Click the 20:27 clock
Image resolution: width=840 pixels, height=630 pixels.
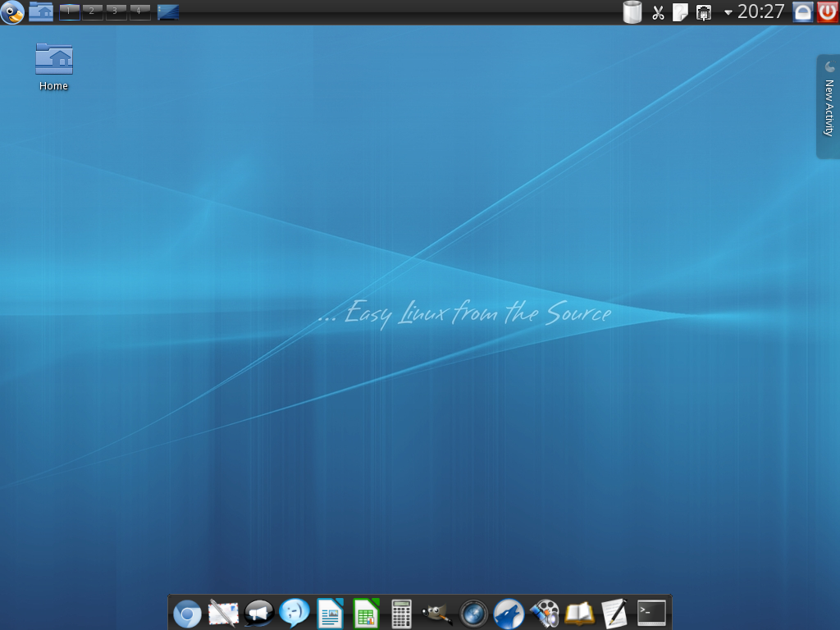(760, 11)
